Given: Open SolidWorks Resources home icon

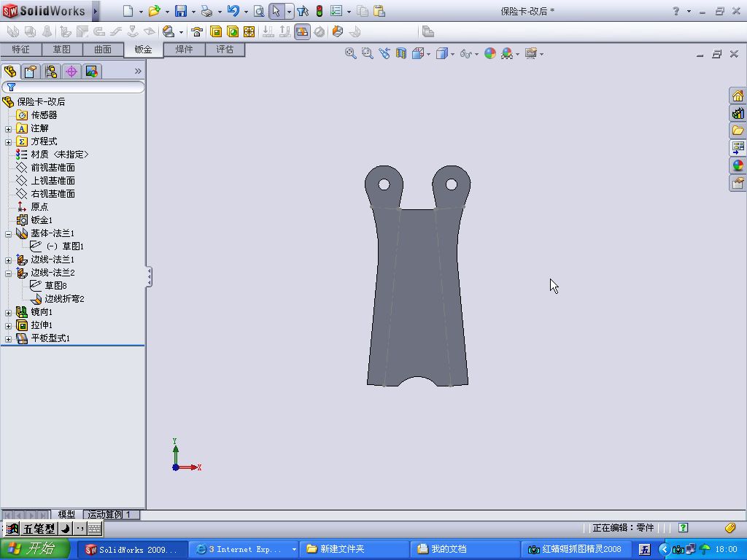Looking at the screenshot, I should [738, 96].
